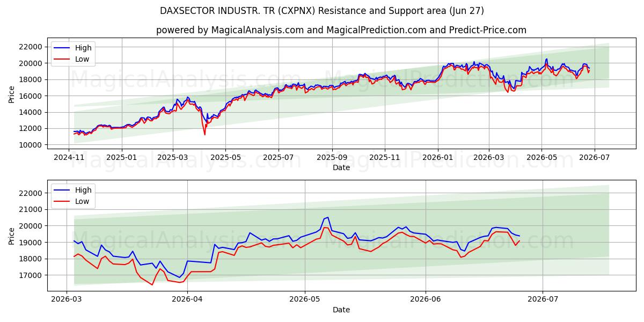Image resolution: width=644 pixels, height=322 pixels.
Task: Click the '22000' y-axis label on top chart
Action: (31, 47)
